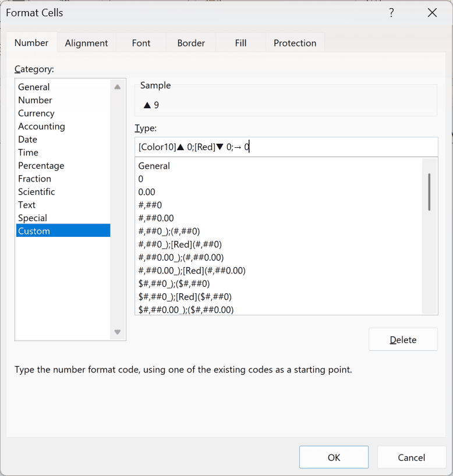Select format $#,##0_);[Red]($#,##0)

278,296
